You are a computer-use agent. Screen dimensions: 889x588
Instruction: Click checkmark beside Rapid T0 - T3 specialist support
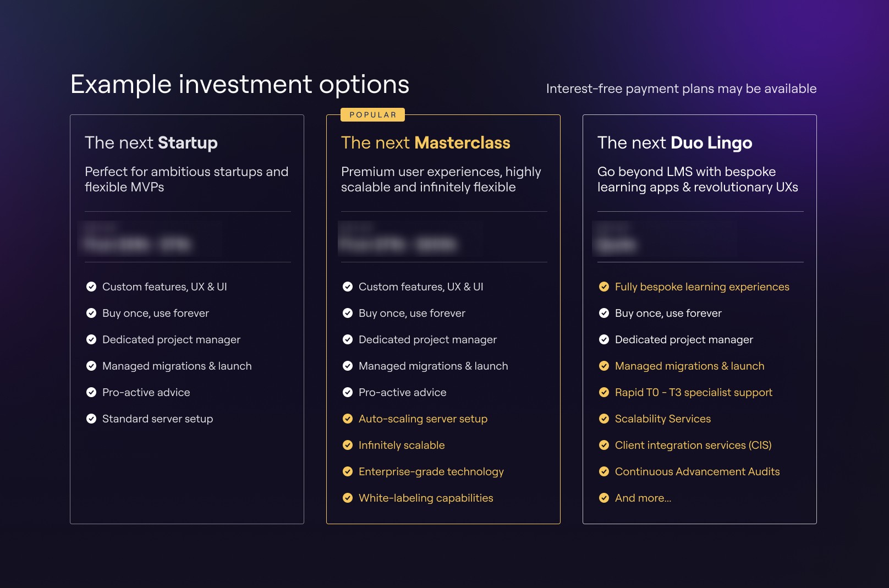tap(604, 392)
